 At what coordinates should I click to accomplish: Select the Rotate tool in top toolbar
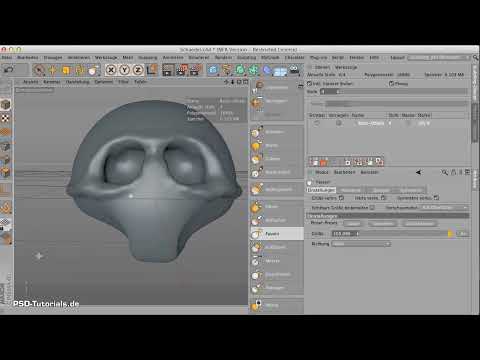point(79,70)
